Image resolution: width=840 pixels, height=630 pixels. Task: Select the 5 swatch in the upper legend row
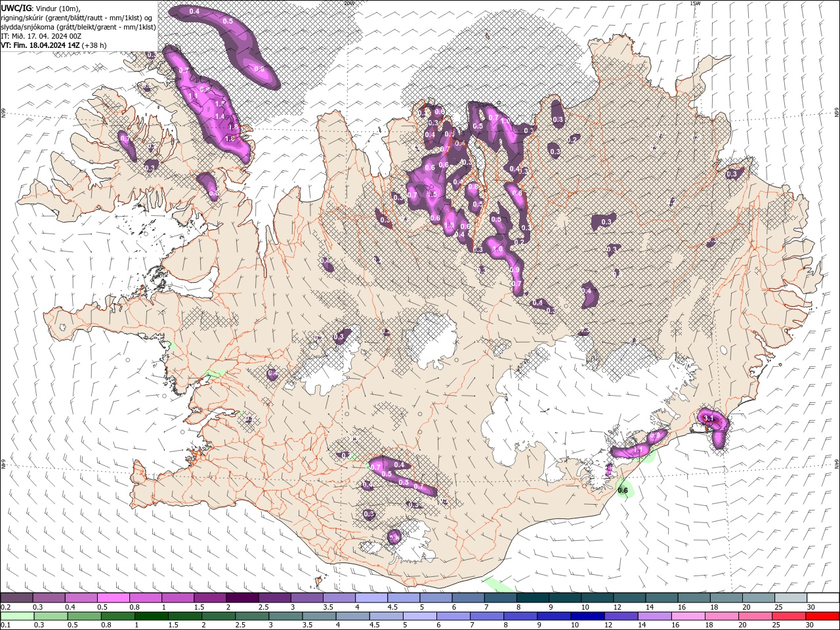tap(436, 598)
